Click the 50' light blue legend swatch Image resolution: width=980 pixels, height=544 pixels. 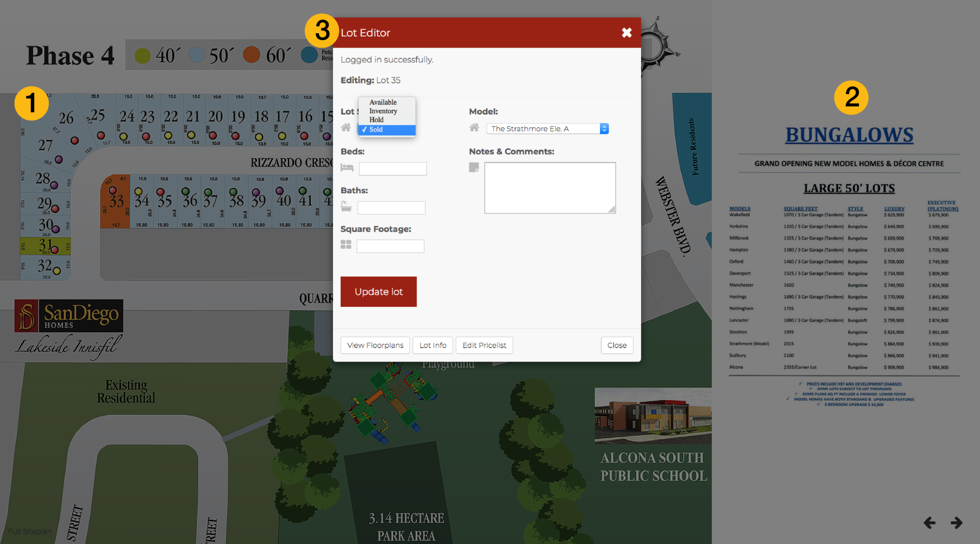(x=196, y=55)
